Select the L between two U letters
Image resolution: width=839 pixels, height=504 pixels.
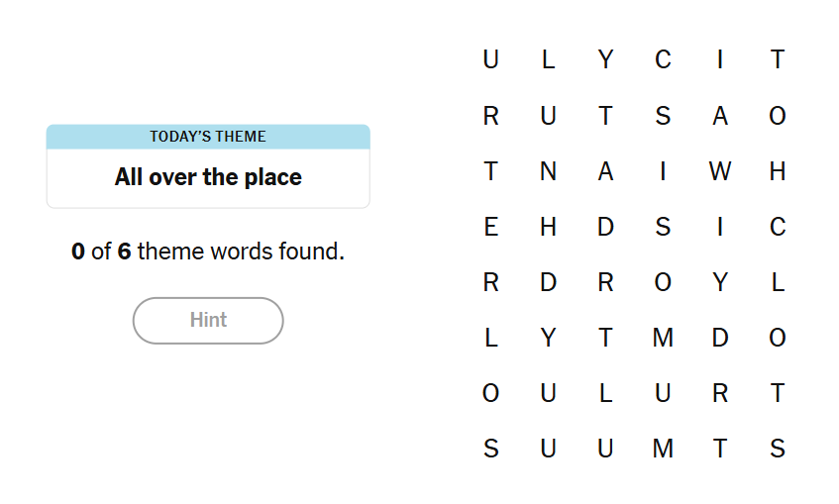(x=605, y=394)
